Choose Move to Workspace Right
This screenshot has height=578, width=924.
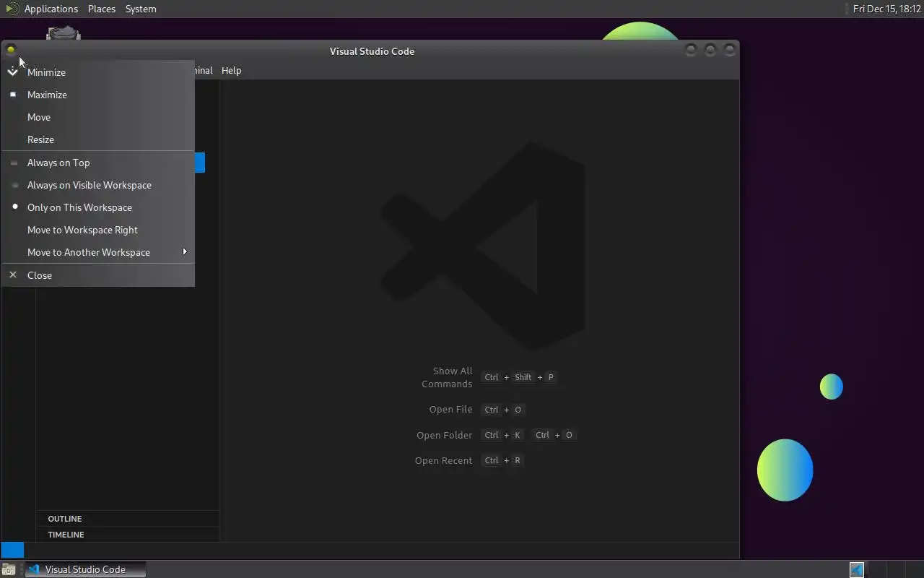point(98,230)
